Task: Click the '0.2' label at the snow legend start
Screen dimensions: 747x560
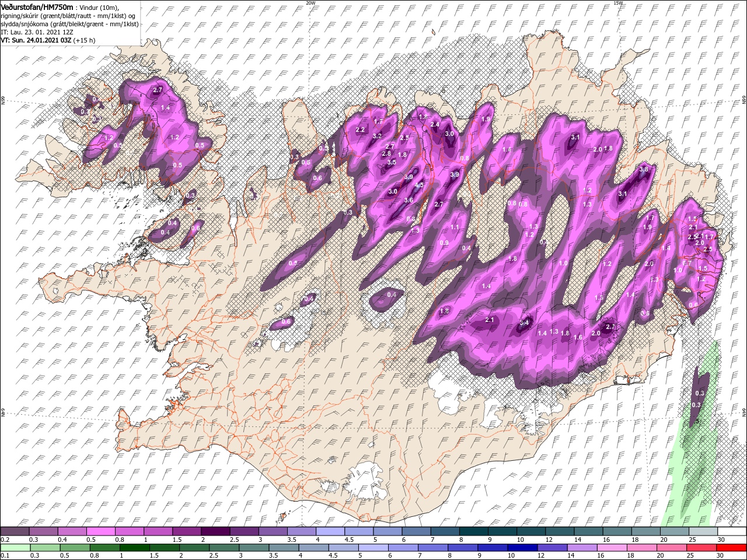Action: click(x=4, y=540)
